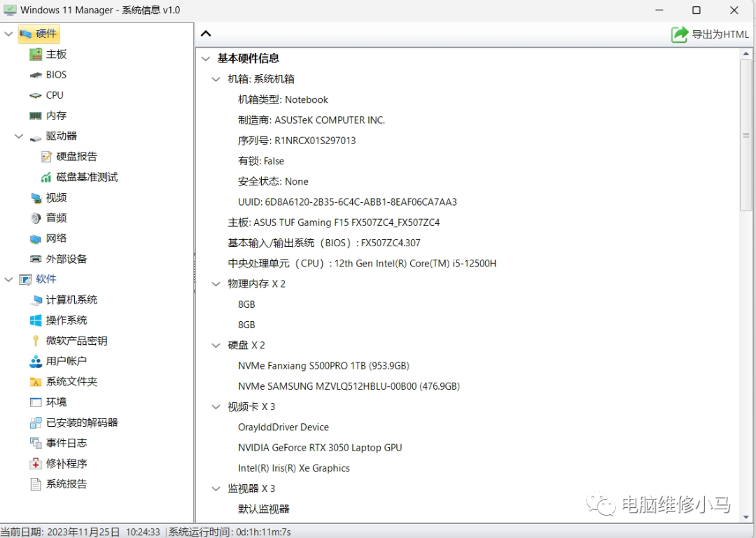Select the 系统报告 tree item label
The height and width of the screenshot is (538, 756).
coord(66,484)
